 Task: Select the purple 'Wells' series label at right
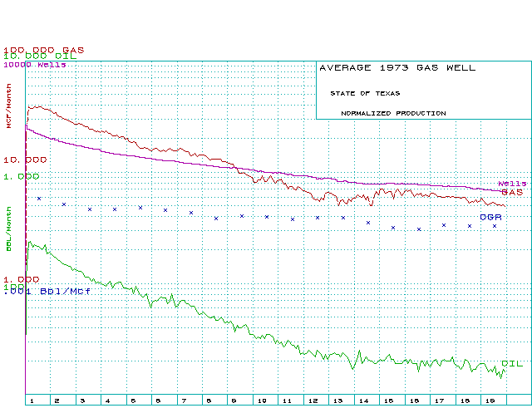point(511,183)
